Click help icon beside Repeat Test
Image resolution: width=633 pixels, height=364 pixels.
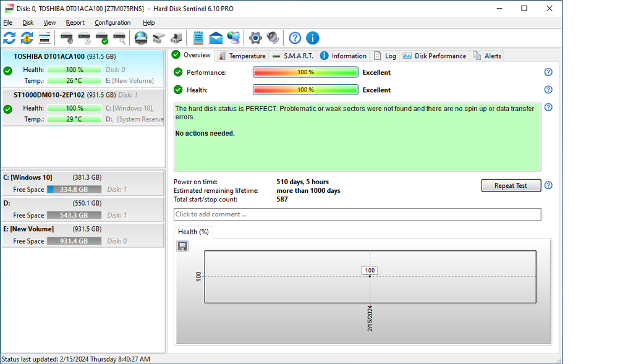point(548,185)
